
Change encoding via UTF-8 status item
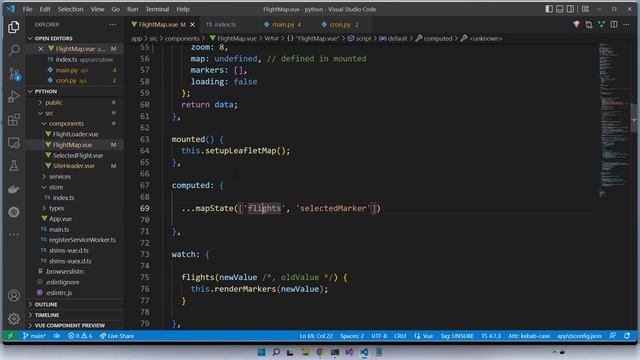(379, 336)
